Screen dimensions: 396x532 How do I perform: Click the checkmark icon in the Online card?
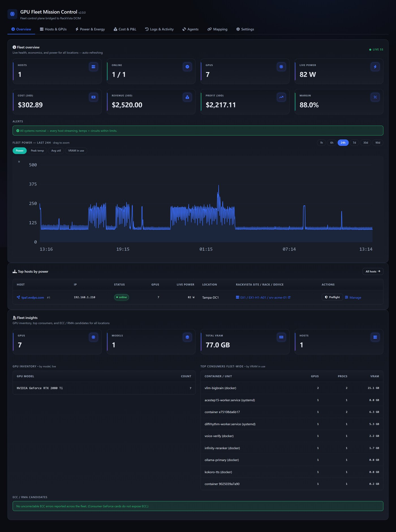point(187,67)
